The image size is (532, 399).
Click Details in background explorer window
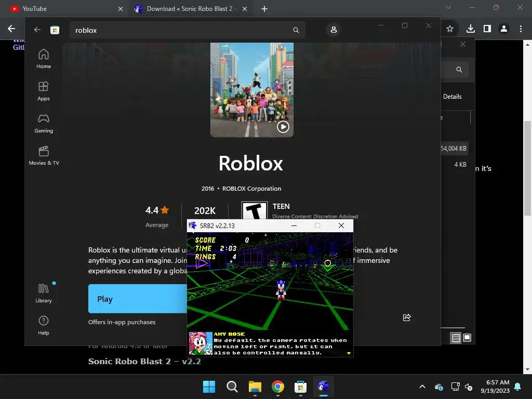point(453,97)
